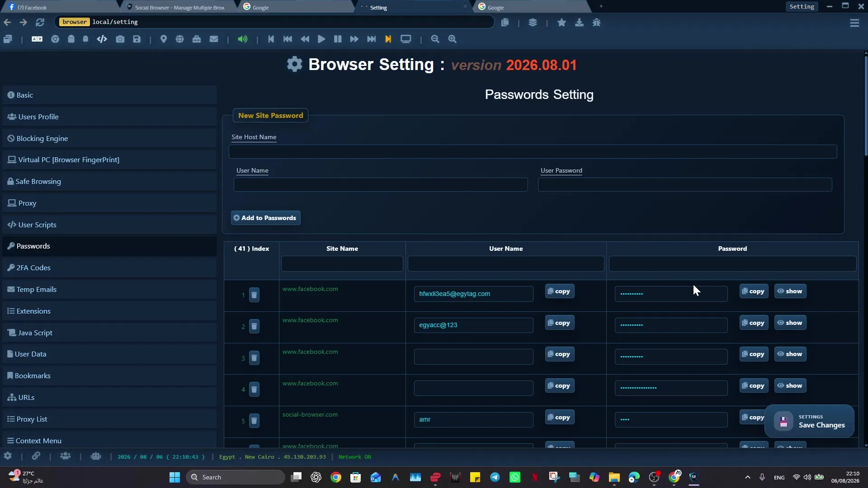Switch to the Facebook tab
This screenshot has width=868, height=488.
point(61,7)
